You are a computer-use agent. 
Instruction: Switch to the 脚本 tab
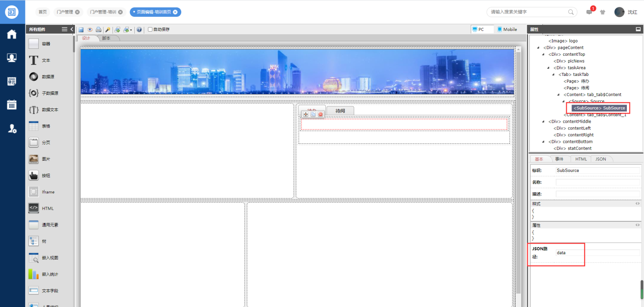106,38
